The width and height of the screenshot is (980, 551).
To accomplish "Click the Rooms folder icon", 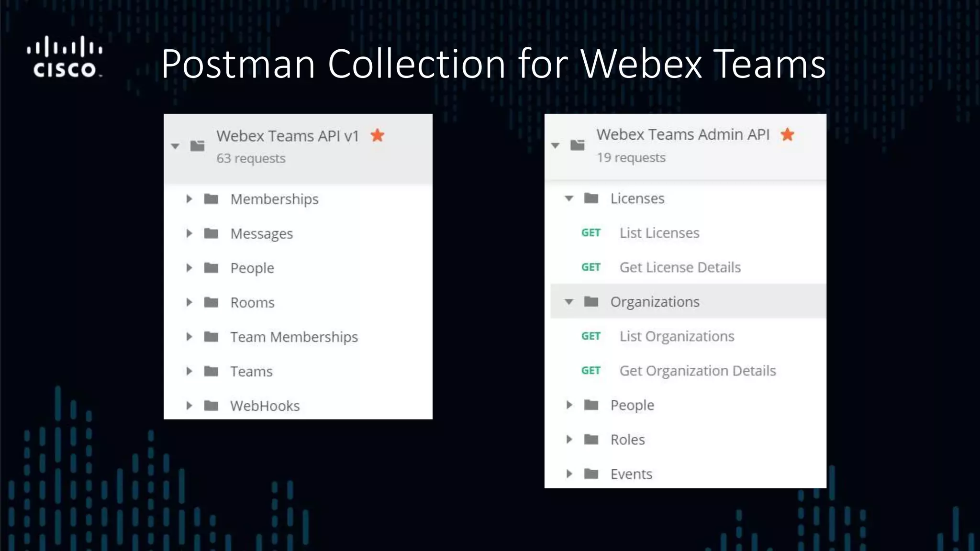I will coord(211,302).
